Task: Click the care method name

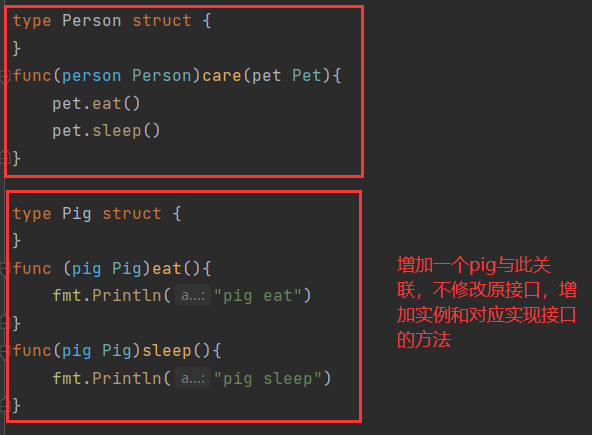Action: point(222,76)
